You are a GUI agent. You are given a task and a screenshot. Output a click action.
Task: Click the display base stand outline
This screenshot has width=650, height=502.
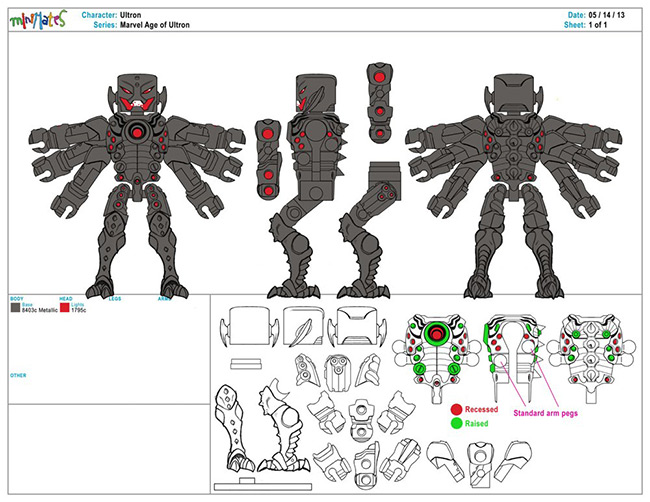(263, 484)
